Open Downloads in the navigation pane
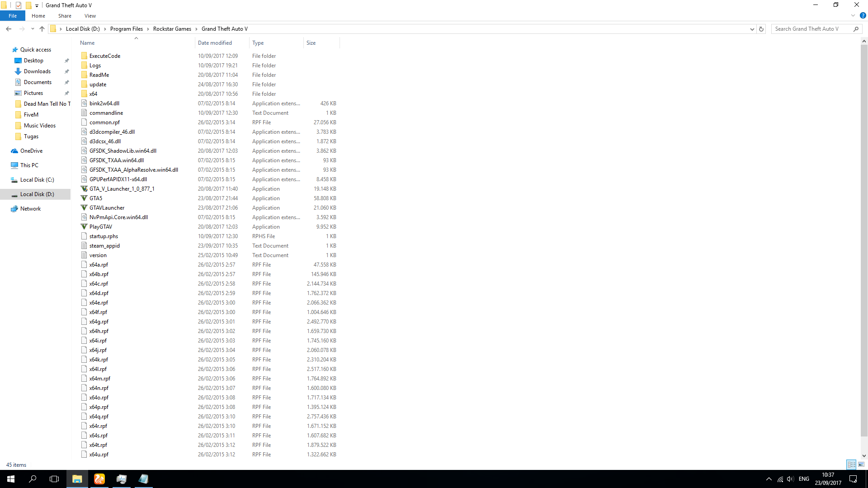This screenshot has width=868, height=488. tap(37, 71)
